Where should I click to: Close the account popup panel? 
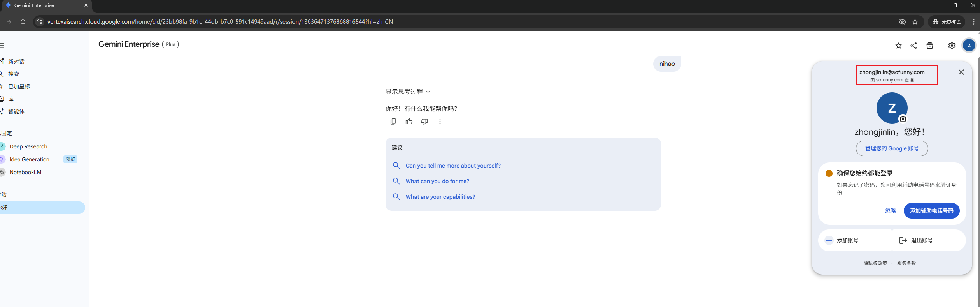[x=961, y=72]
